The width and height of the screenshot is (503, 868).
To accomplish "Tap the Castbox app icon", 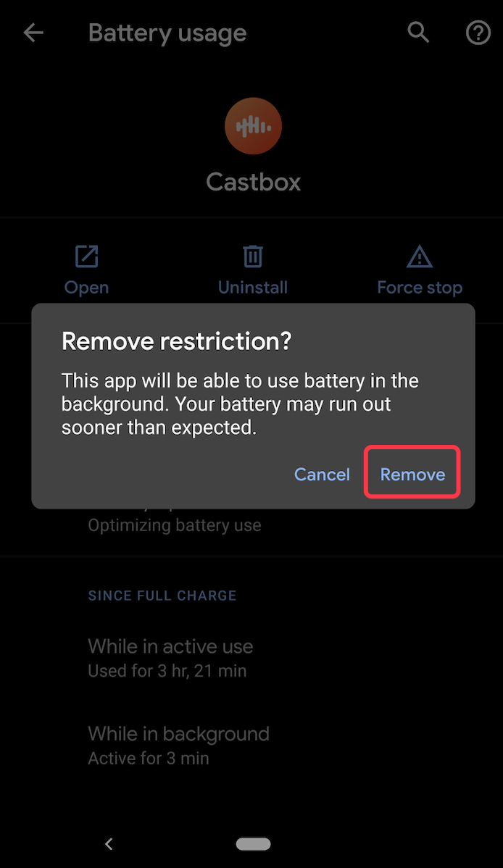I will click(x=253, y=126).
